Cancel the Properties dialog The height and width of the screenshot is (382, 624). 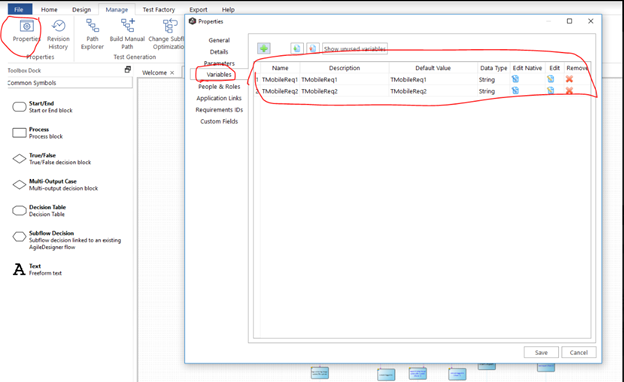578,352
